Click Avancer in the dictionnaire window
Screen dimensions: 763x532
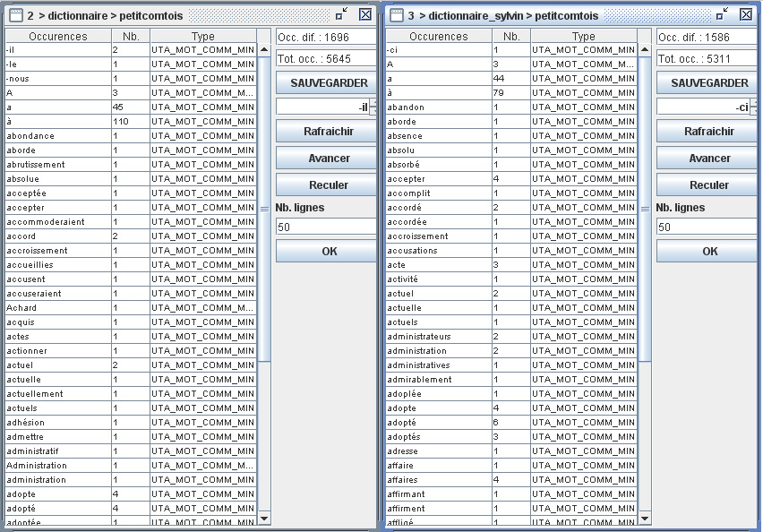coord(327,159)
